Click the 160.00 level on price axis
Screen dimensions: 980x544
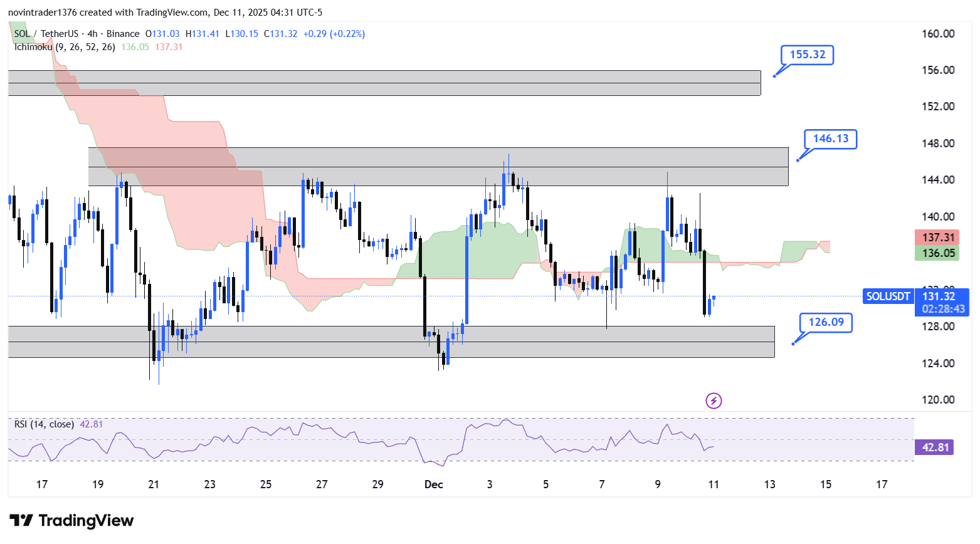[x=938, y=34]
